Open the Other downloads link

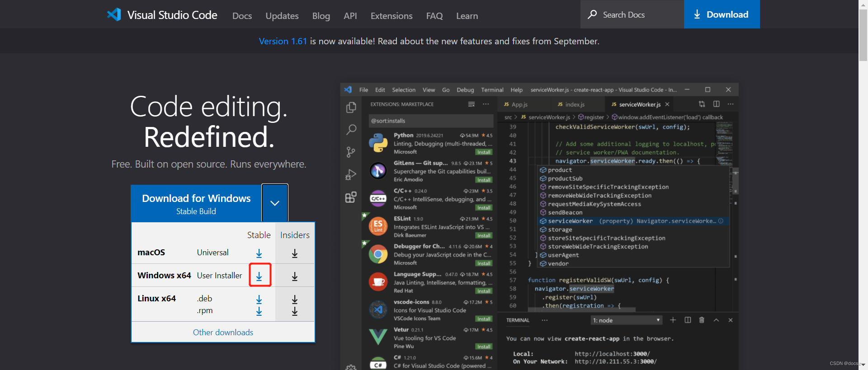tap(223, 333)
